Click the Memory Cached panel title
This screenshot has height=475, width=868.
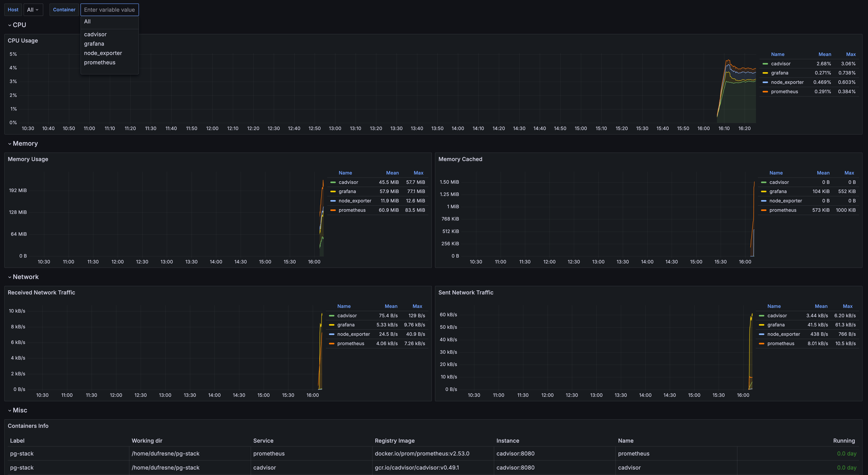(x=460, y=159)
